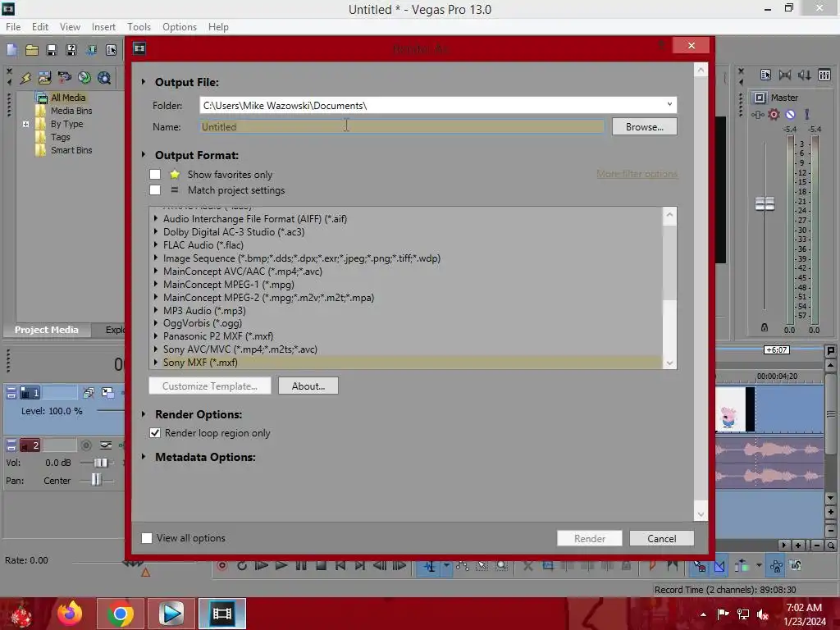This screenshot has width=840, height=630.
Task: Click the Go to Start transport button
Action: 340,566
